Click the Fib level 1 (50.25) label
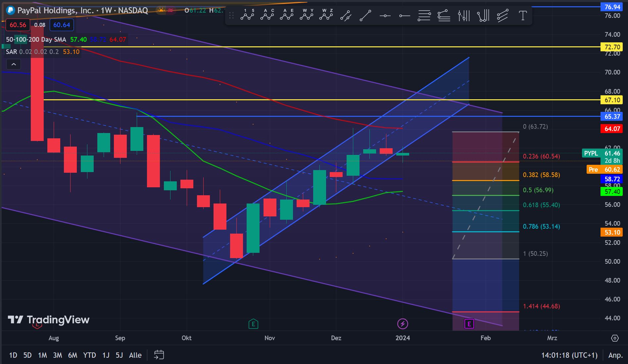 535,253
